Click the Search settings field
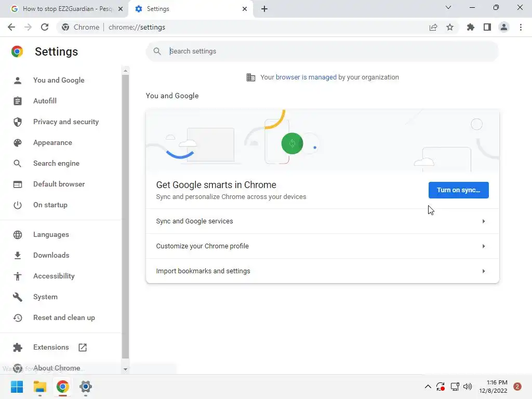This screenshot has height=399, width=532. click(322, 51)
